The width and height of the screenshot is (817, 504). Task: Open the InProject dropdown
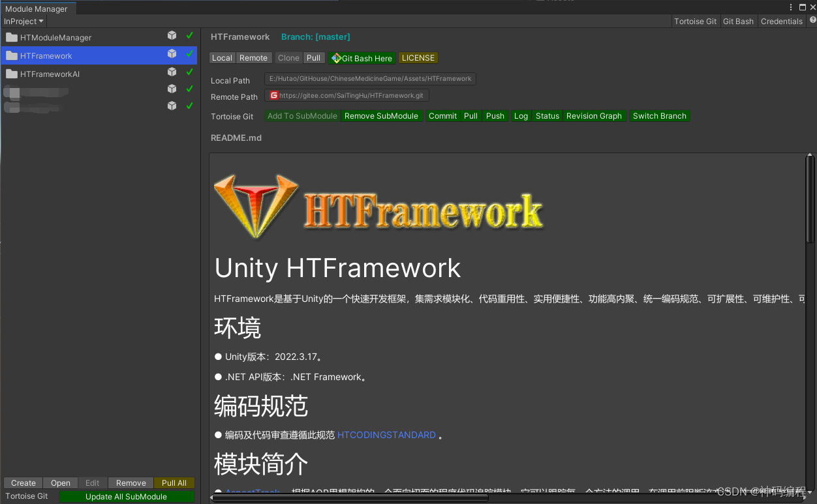click(x=23, y=22)
